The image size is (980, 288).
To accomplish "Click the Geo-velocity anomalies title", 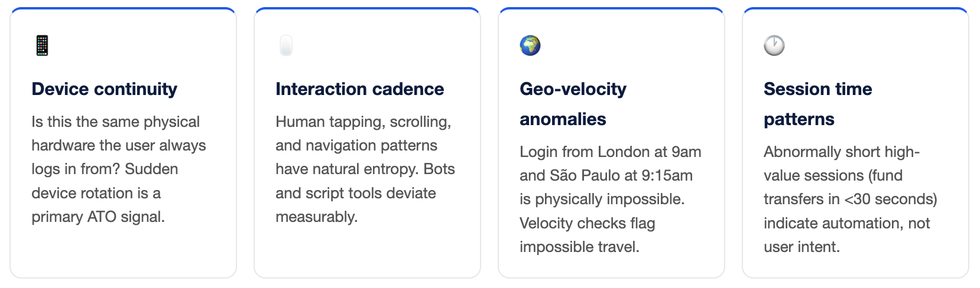I will tap(573, 104).
